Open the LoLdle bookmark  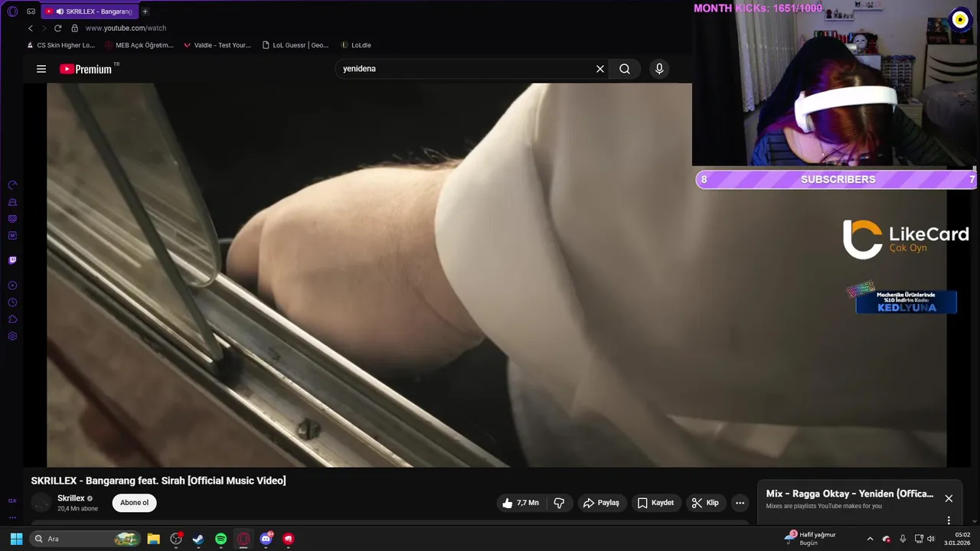coord(356,45)
